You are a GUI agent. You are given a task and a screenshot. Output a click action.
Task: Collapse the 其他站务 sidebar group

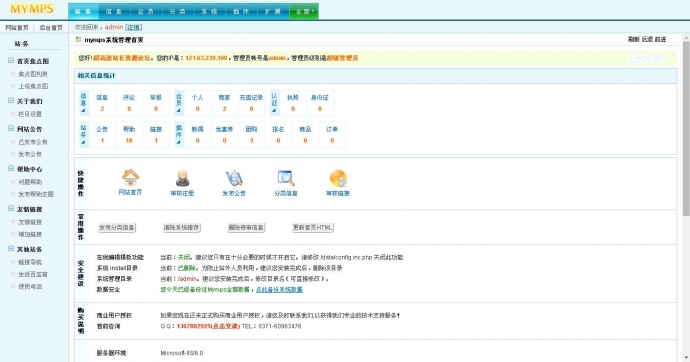[11, 249]
